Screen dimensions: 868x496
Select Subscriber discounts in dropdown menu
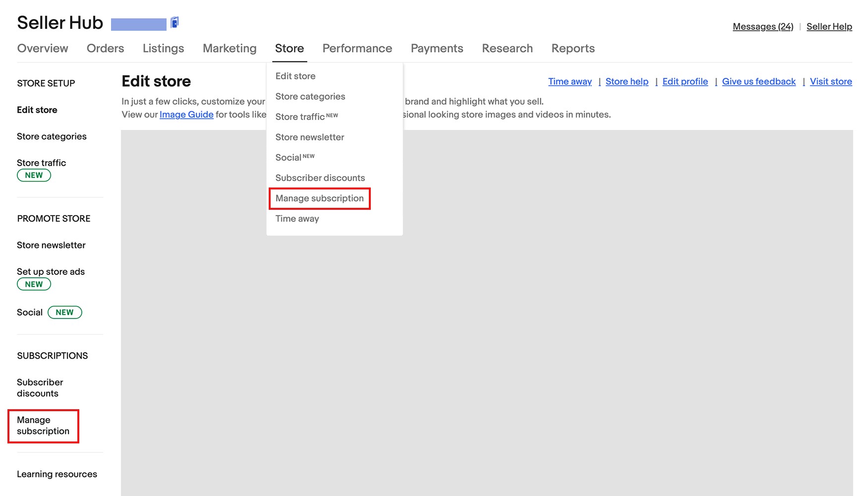tap(320, 178)
